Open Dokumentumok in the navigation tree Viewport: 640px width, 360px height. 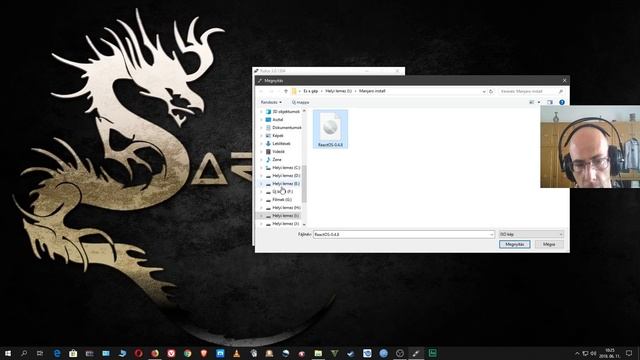(x=283, y=127)
